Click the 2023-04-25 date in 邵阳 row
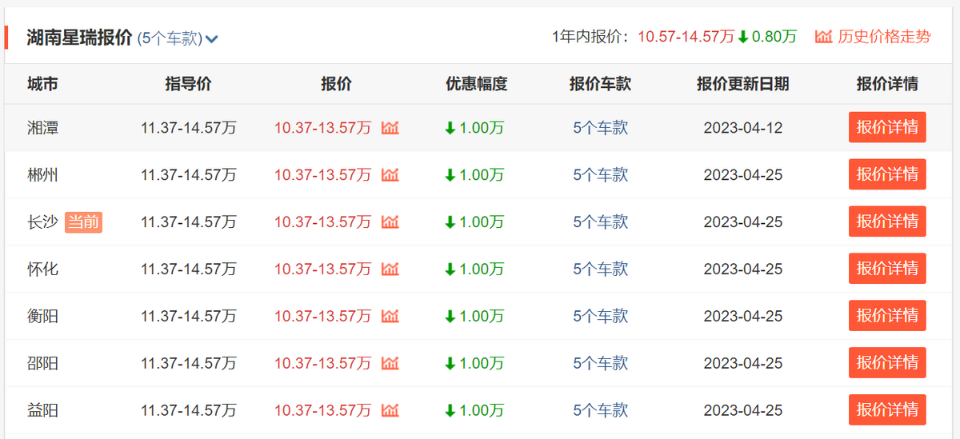This screenshot has height=439, width=960. coord(743,363)
